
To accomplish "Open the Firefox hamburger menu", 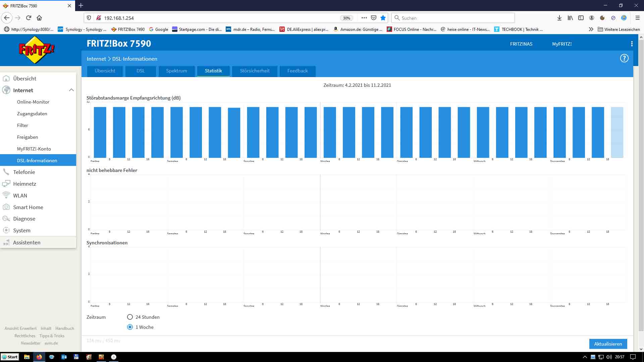I will pyautogui.click(x=637, y=18).
